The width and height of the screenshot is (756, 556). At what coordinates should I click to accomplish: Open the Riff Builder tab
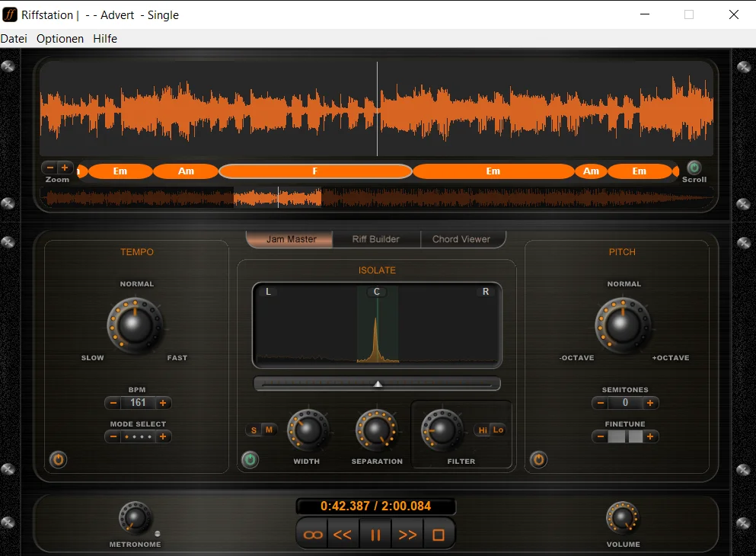coord(376,239)
